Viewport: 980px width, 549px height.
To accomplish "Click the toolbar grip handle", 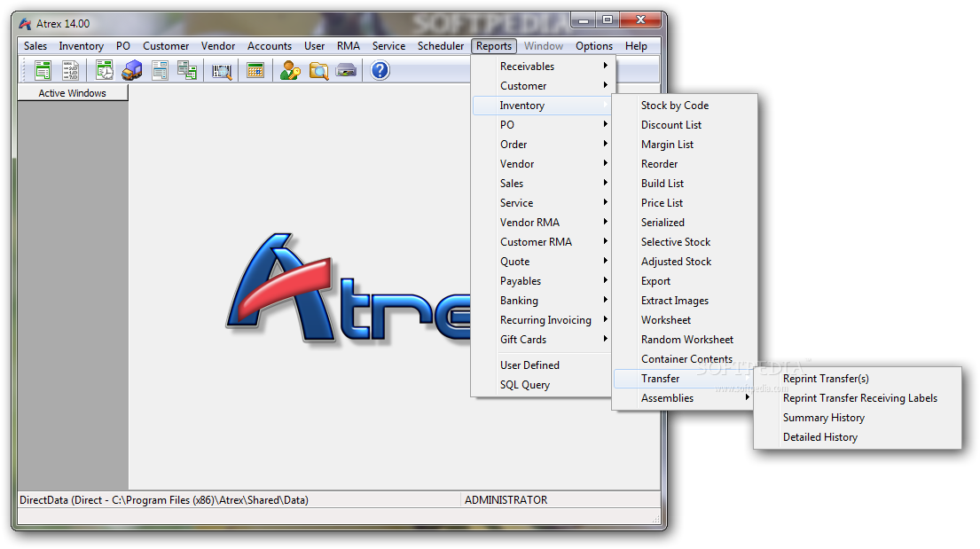I will coord(24,70).
